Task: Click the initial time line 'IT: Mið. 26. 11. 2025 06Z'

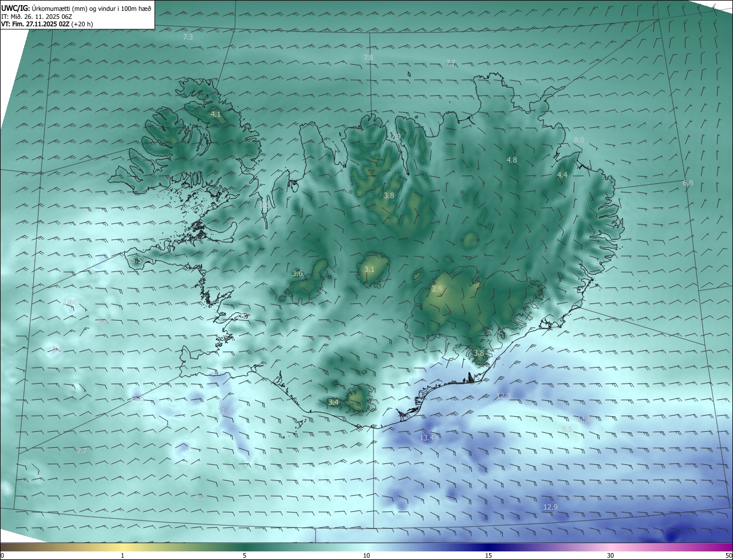Action: tap(37, 16)
